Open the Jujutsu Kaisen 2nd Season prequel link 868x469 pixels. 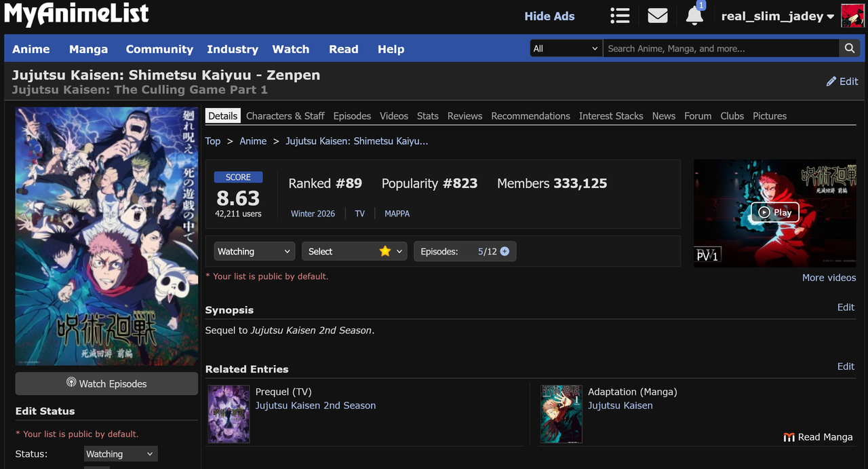315,406
